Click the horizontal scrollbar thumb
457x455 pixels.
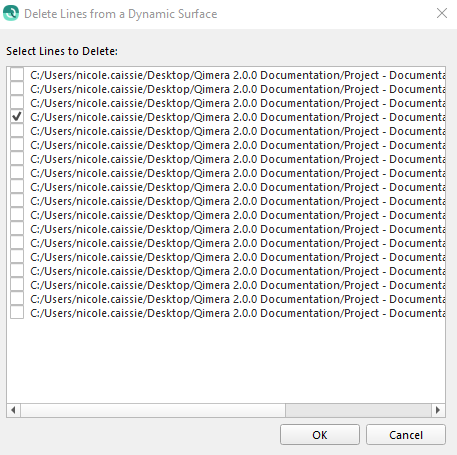coord(153,410)
